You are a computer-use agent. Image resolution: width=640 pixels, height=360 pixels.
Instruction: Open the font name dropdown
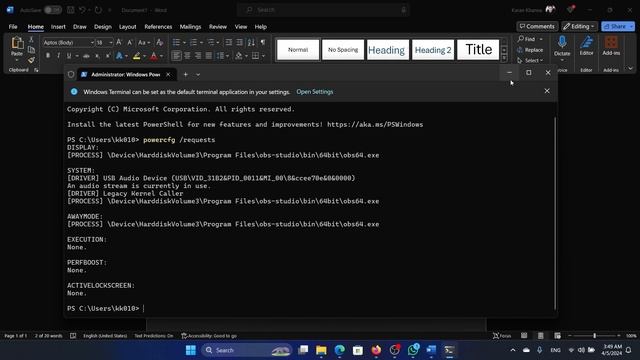(x=92, y=42)
